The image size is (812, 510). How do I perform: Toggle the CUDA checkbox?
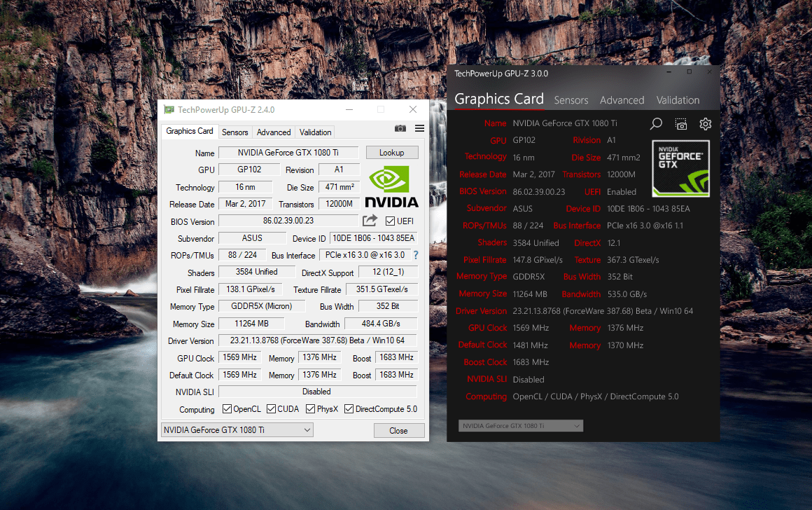[271, 409]
